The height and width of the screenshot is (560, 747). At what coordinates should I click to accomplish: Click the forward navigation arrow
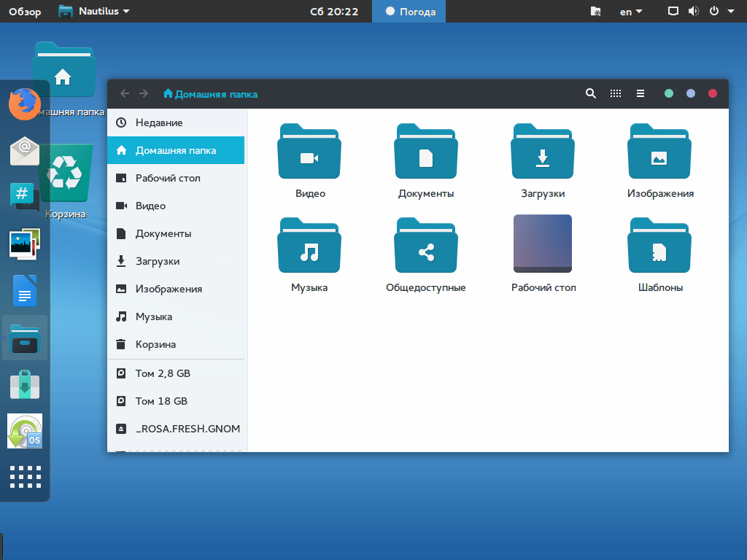point(144,93)
